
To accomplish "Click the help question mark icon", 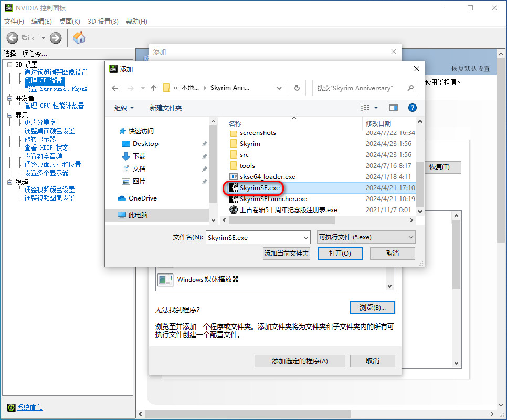I will pyautogui.click(x=412, y=108).
